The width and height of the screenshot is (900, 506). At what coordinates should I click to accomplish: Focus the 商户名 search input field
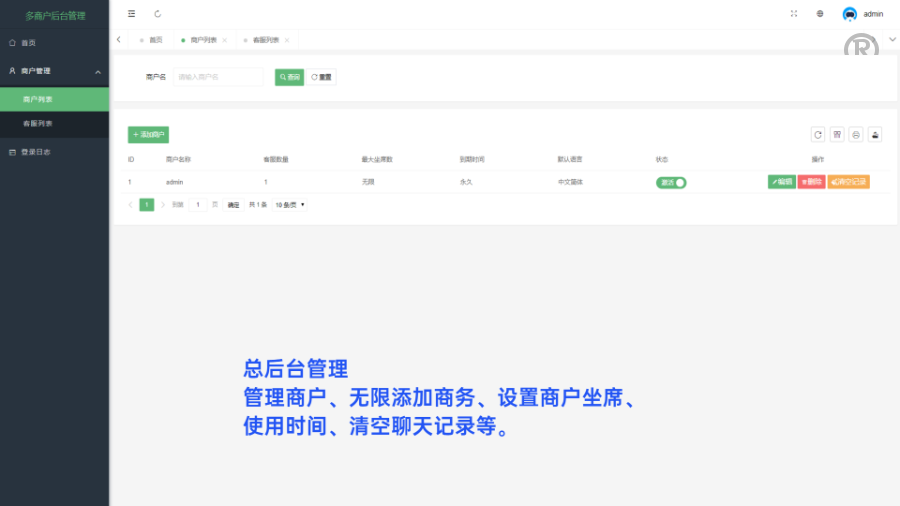pos(218,76)
